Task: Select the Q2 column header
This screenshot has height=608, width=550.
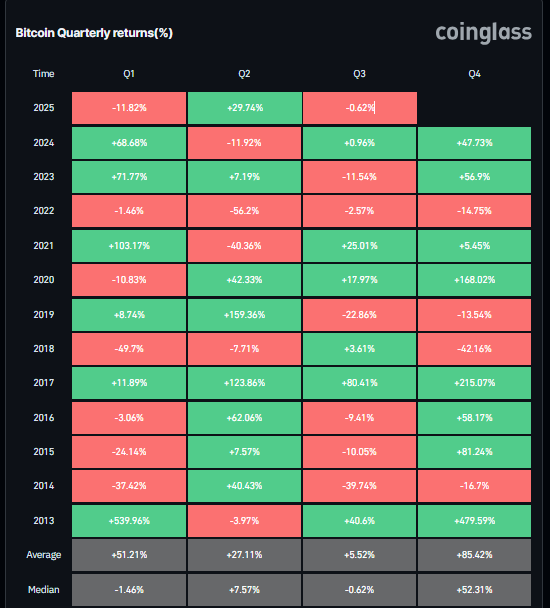Action: pos(244,74)
